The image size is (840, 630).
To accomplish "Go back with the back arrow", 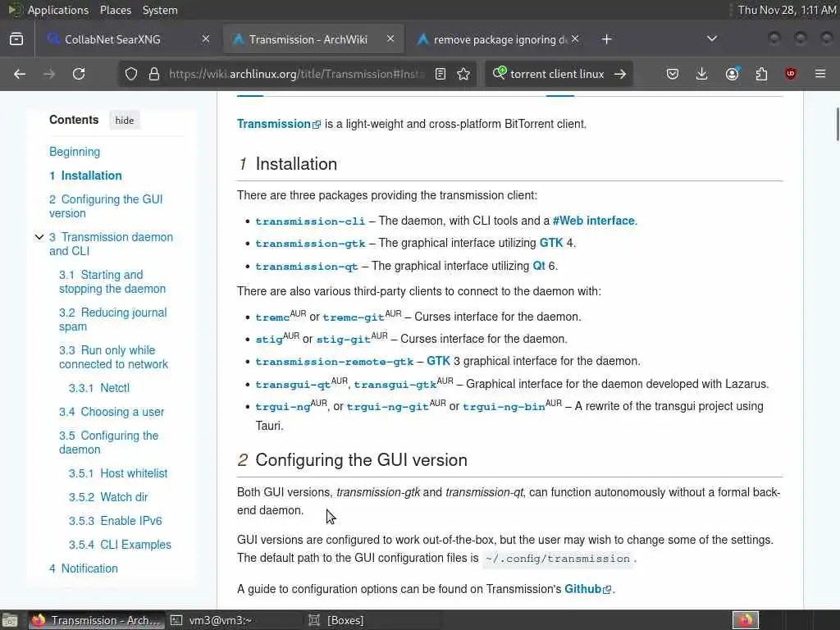I will tap(20, 74).
